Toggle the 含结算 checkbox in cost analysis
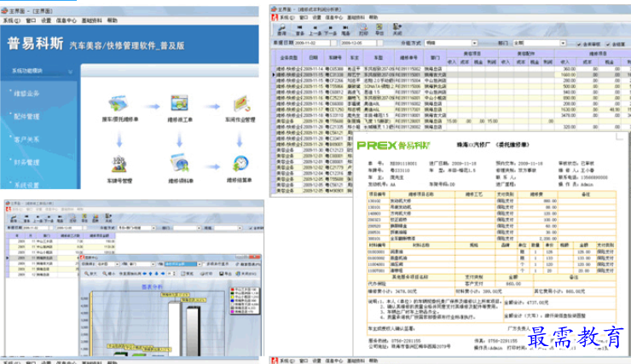The image size is (631, 364). 608,44
